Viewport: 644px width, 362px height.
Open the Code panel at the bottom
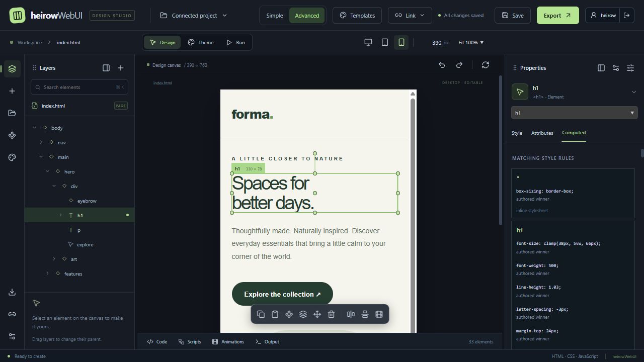[157, 342]
